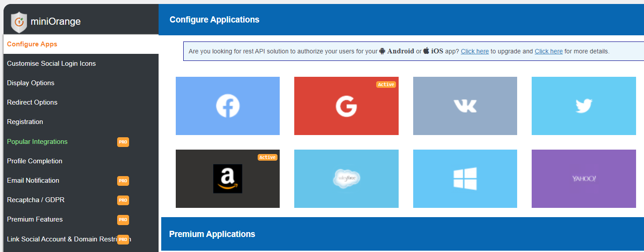Screen dimensions: 644x252
Task: Open the Google app configuration tile
Action: pyautogui.click(x=346, y=106)
